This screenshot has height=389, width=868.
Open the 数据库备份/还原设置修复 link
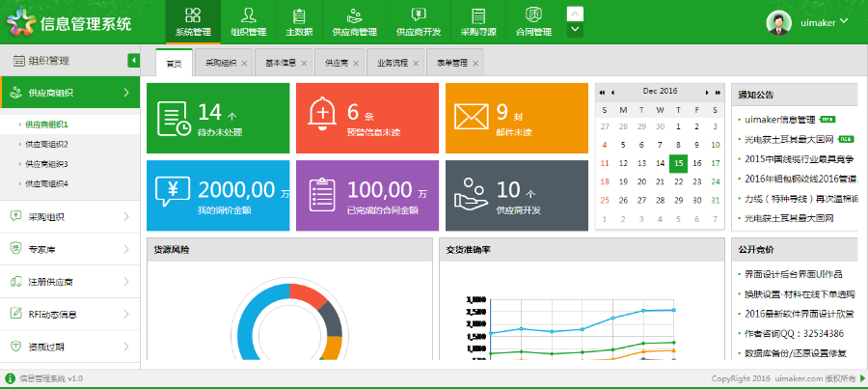click(796, 353)
